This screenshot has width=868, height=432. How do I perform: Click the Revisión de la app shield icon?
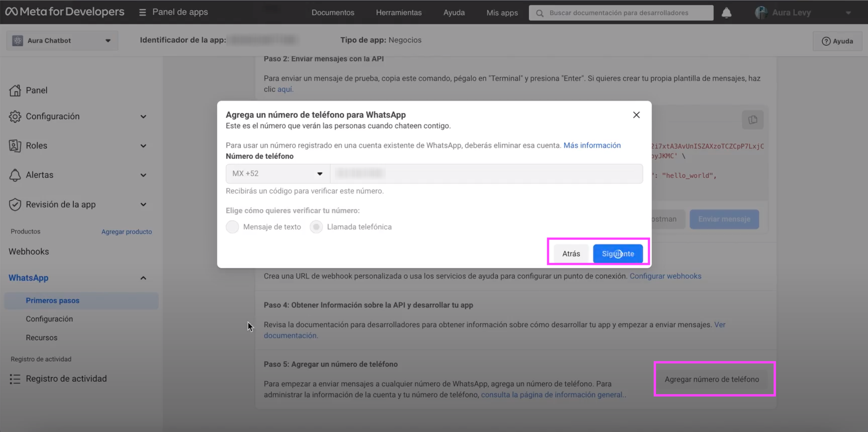(15, 205)
